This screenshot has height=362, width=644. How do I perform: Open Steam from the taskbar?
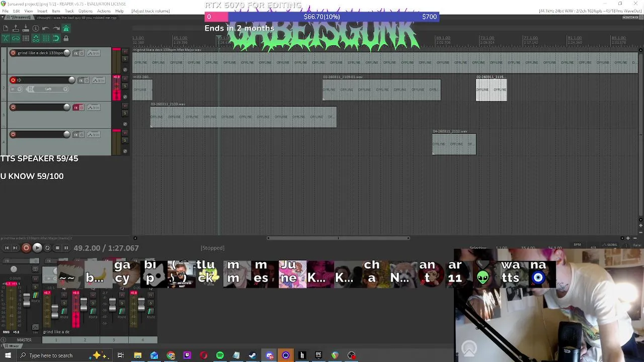[253, 355]
